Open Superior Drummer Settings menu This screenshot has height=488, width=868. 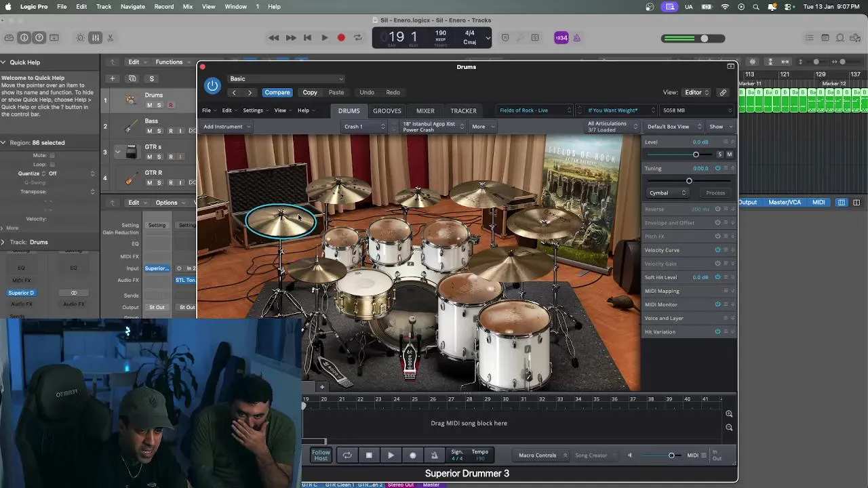[255, 110]
